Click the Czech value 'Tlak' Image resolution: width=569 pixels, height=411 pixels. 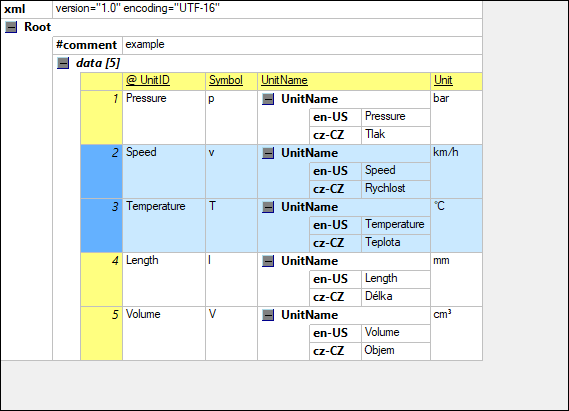coord(396,135)
